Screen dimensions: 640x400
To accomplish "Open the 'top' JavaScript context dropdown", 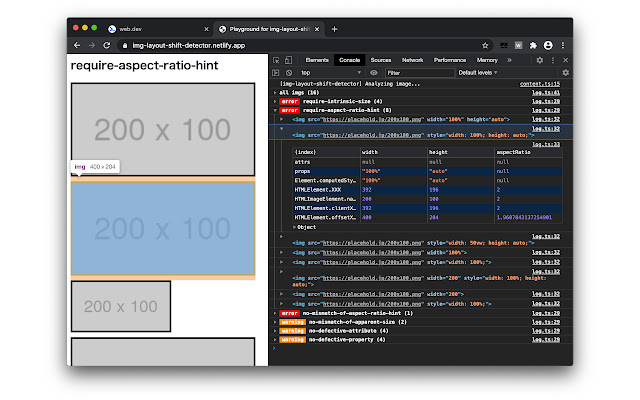I will [x=330, y=73].
